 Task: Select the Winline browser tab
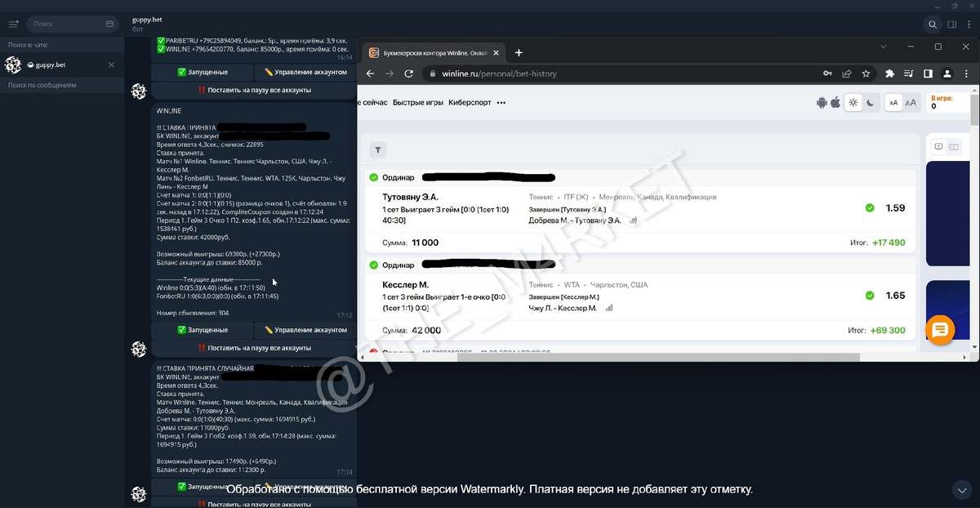click(433, 53)
